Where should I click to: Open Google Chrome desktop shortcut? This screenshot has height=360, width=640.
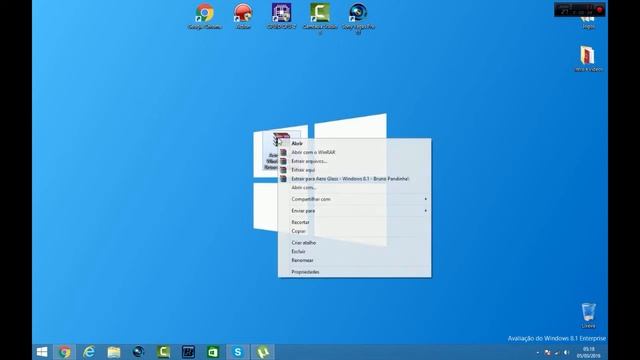pyautogui.click(x=204, y=17)
